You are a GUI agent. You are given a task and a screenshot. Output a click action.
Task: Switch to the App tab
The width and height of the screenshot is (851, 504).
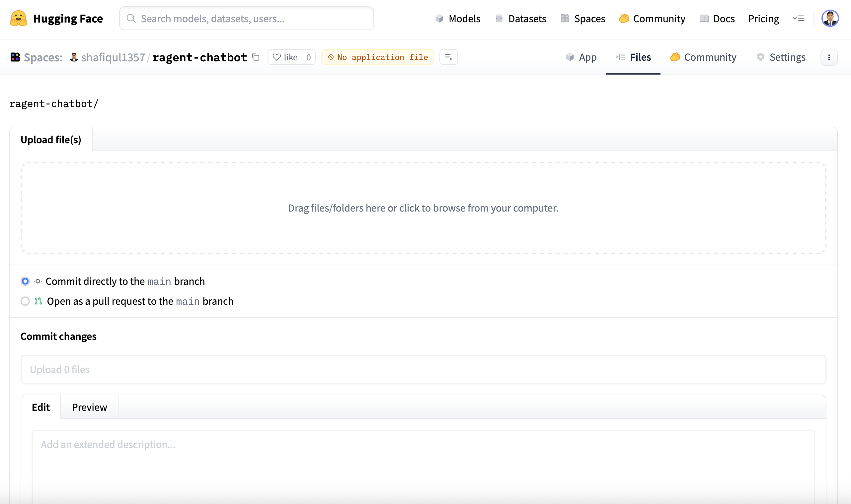[x=581, y=57]
